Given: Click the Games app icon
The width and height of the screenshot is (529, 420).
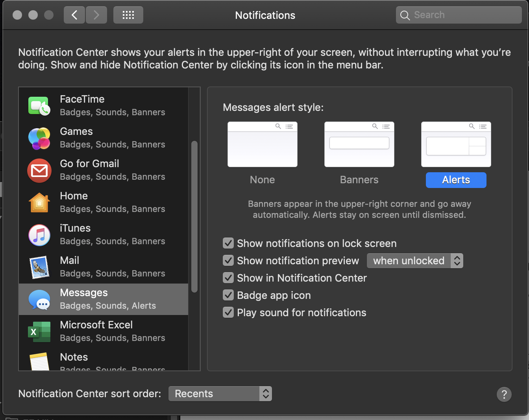Looking at the screenshot, I should pyautogui.click(x=39, y=138).
